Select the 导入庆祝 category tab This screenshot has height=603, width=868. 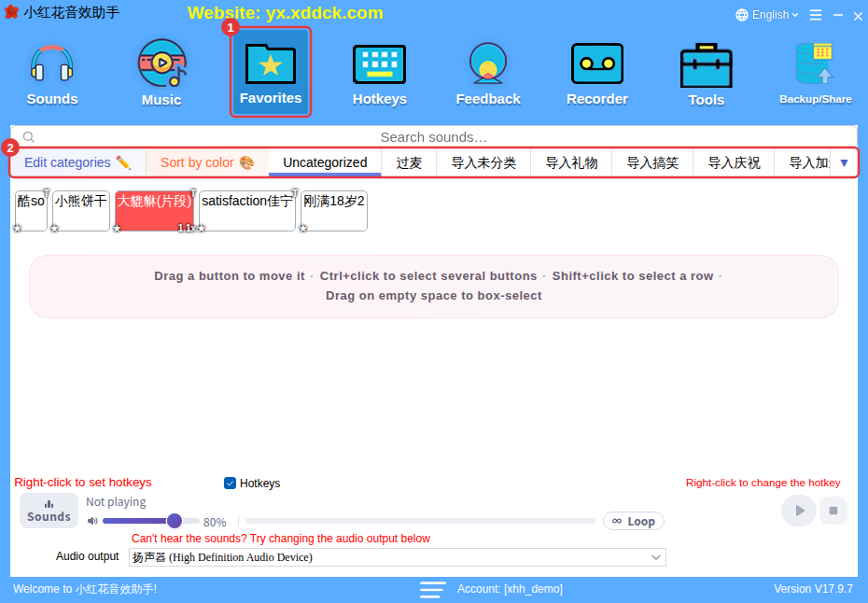tap(734, 162)
